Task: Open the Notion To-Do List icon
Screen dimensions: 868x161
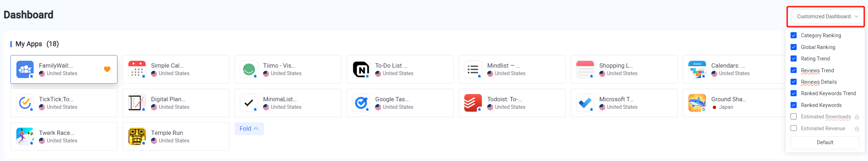Action: (x=361, y=69)
